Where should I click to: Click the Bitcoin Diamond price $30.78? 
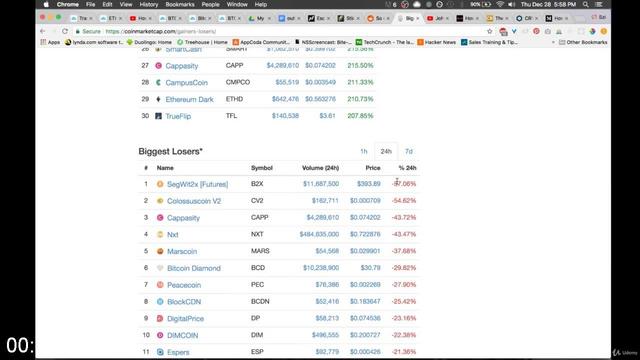pos(371,268)
